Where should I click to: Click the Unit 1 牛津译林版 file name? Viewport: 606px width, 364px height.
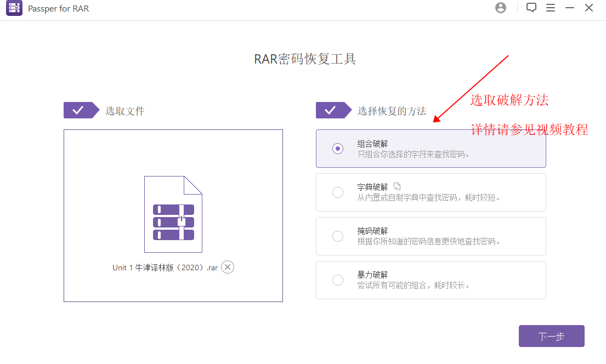pos(165,268)
